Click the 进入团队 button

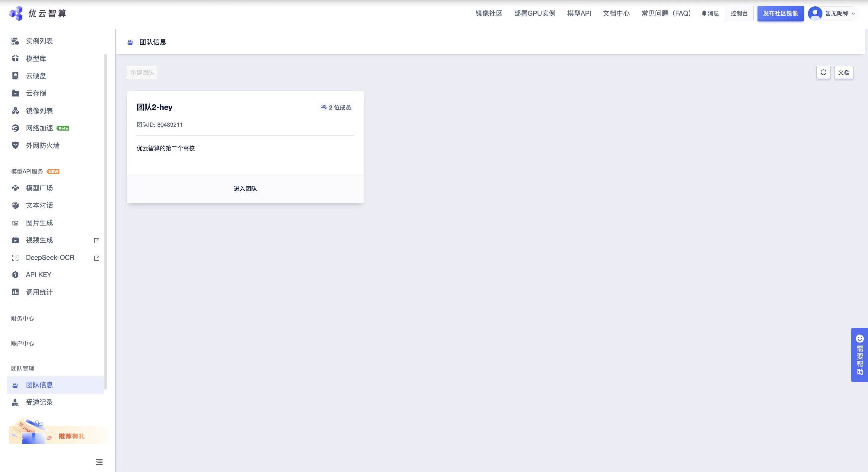point(245,189)
